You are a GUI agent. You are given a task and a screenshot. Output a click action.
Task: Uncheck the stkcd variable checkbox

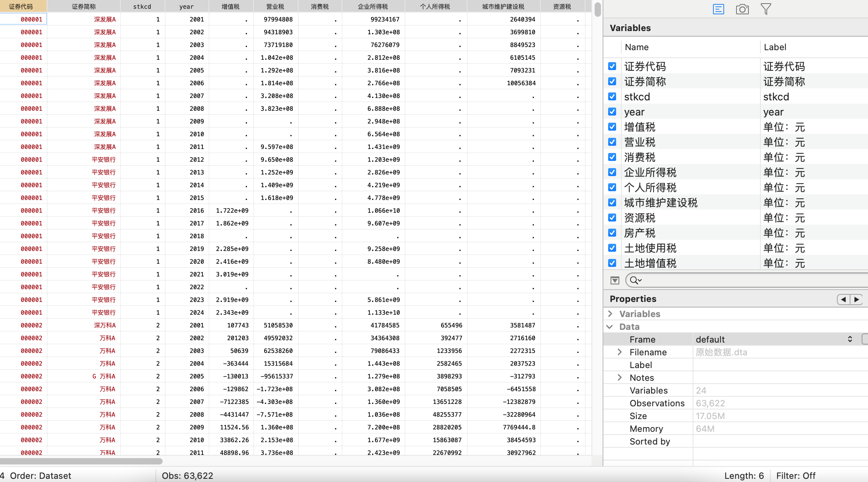click(612, 97)
